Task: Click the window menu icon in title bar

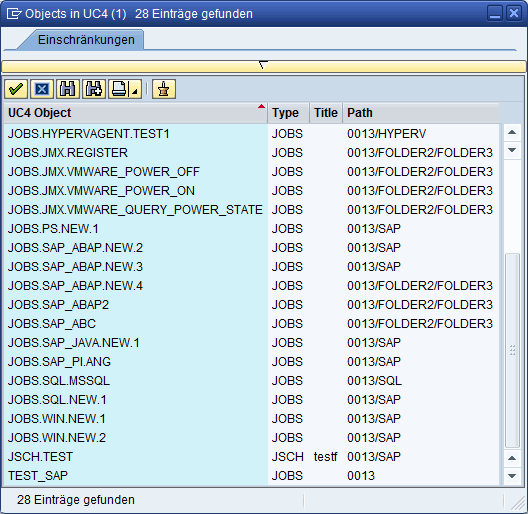Action: (13, 14)
